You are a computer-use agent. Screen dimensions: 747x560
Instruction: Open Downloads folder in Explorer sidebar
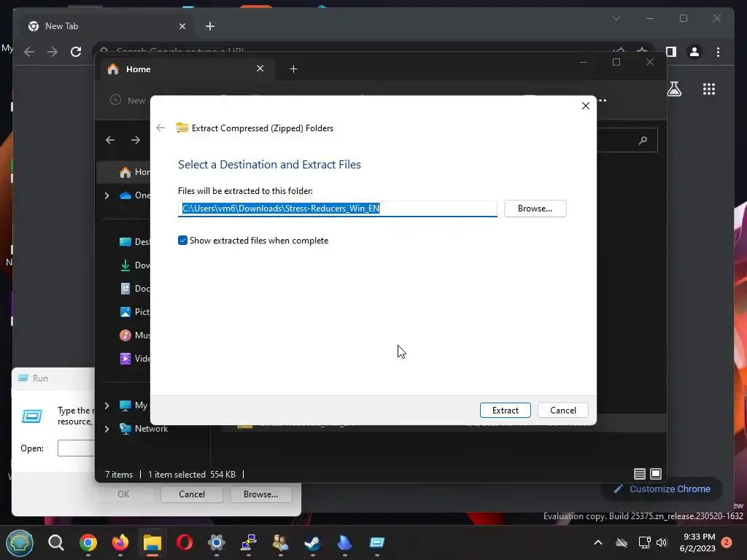(134, 265)
